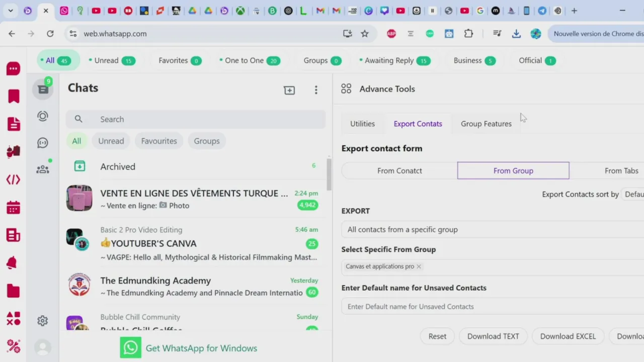Open the YOUTUBER'S CANVA chat
The width and height of the screenshot is (644, 362).
click(x=195, y=243)
